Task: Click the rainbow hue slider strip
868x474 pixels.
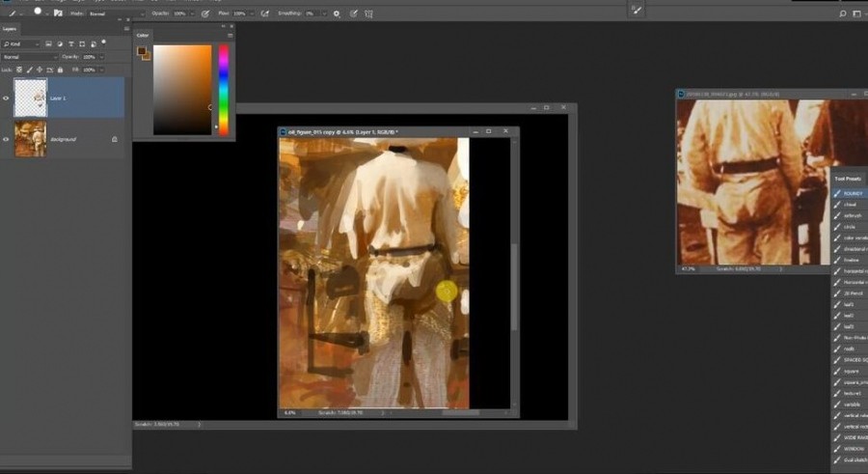Action: click(223, 90)
